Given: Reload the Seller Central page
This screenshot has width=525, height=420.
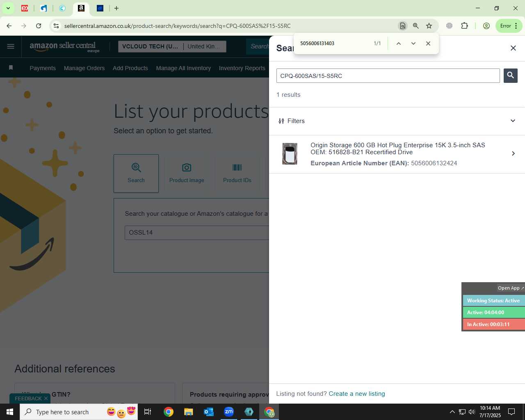Looking at the screenshot, I should [39, 26].
